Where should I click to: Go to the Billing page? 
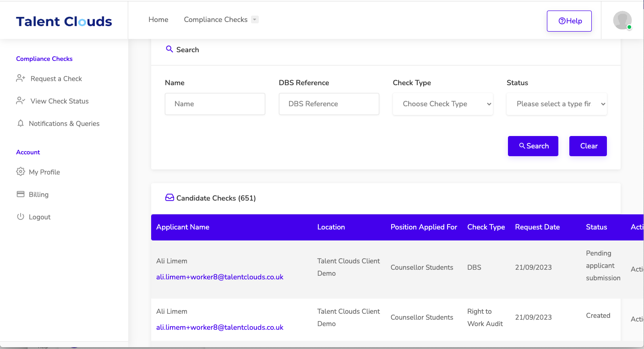tap(38, 194)
